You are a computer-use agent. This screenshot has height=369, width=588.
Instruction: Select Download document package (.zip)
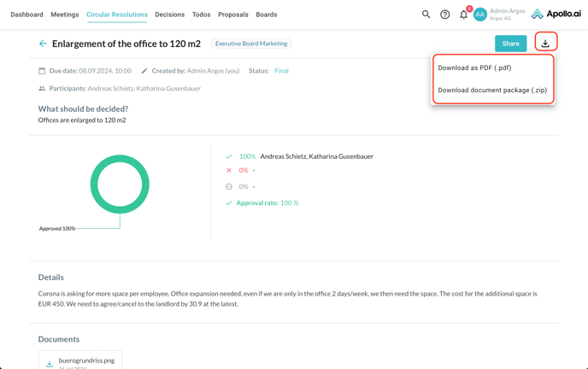[492, 90]
